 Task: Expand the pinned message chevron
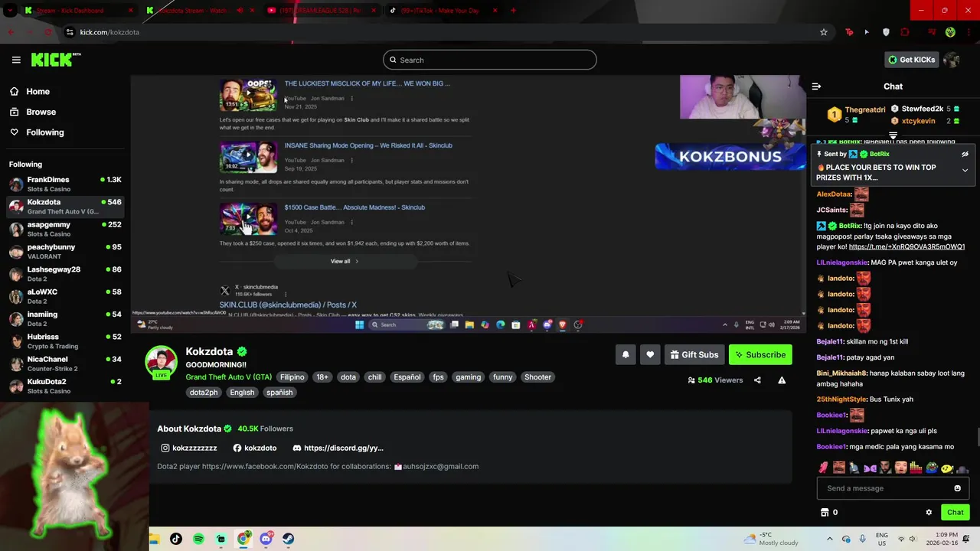coord(965,170)
